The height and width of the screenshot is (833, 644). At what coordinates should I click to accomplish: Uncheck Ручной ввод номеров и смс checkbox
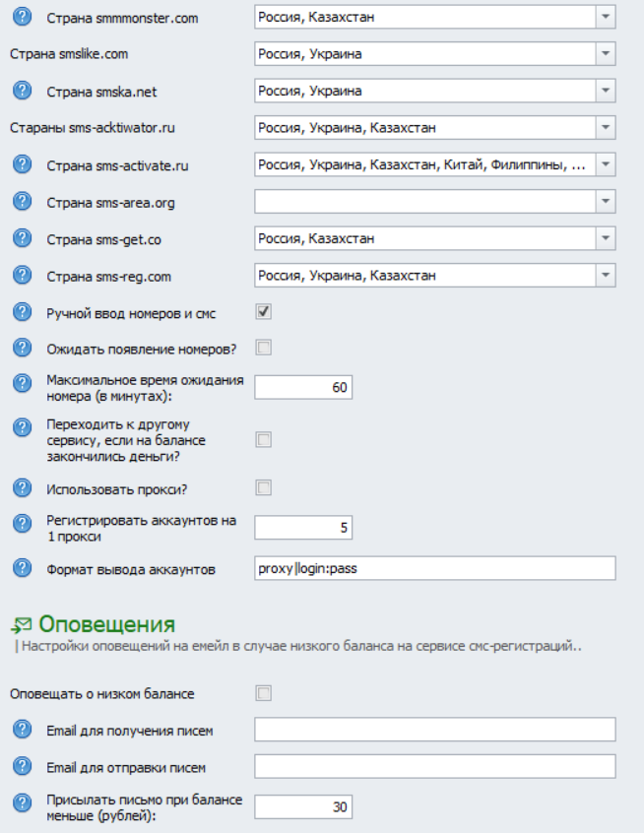tap(263, 312)
